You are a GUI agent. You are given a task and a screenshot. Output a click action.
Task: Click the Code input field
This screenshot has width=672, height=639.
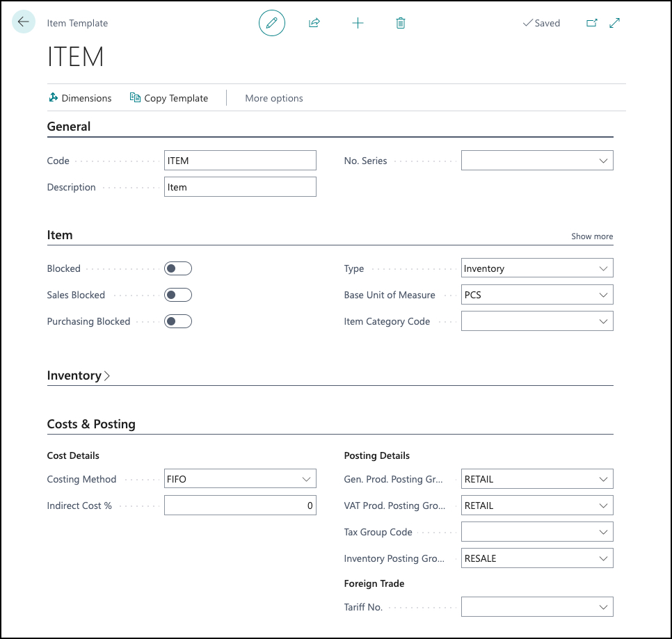coord(240,161)
